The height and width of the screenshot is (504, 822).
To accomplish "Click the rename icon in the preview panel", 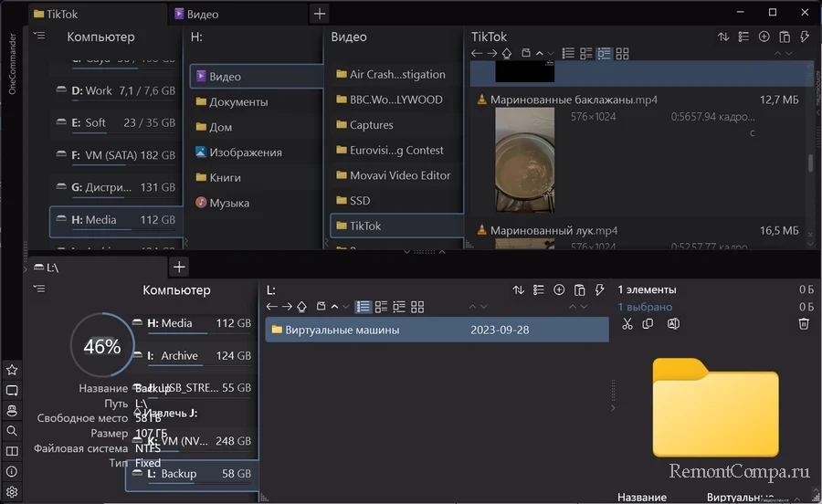I will 673,324.
